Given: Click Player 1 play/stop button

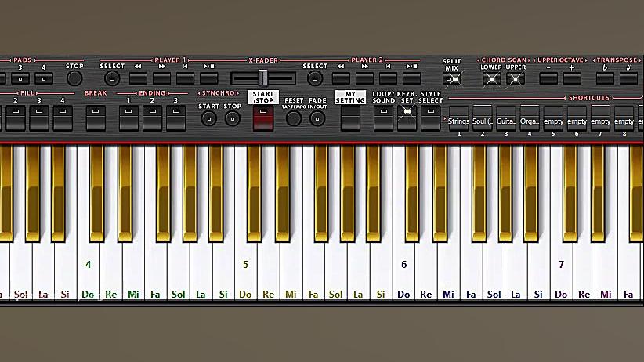Looking at the screenshot, I should point(208,78).
